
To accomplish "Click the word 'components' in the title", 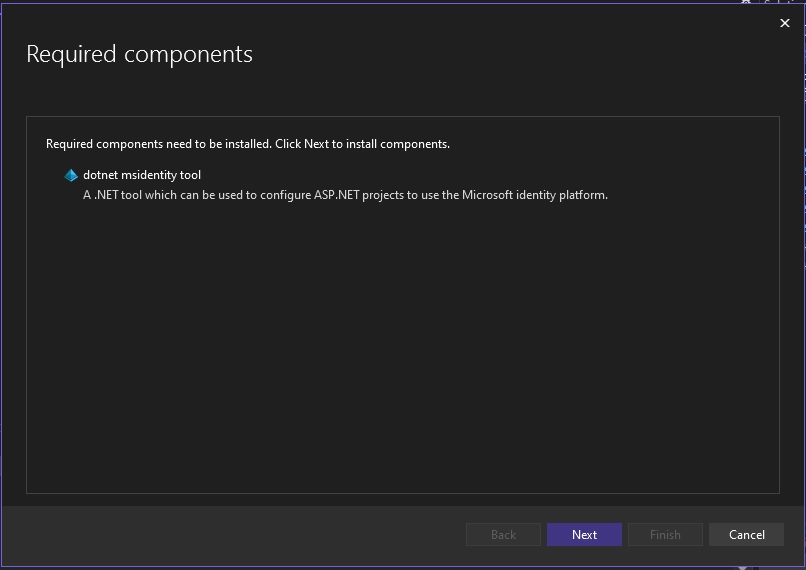I will coord(189,56).
